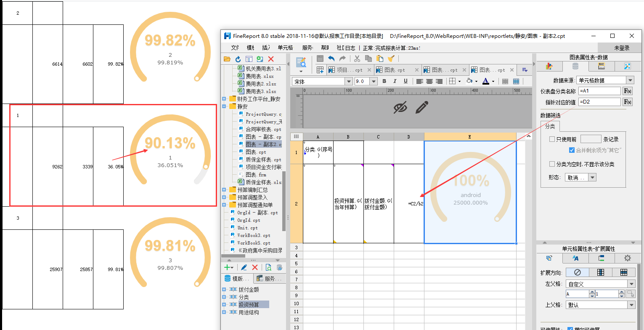Open the folder icon in file tree toolbar
644x330 pixels.
(227, 59)
